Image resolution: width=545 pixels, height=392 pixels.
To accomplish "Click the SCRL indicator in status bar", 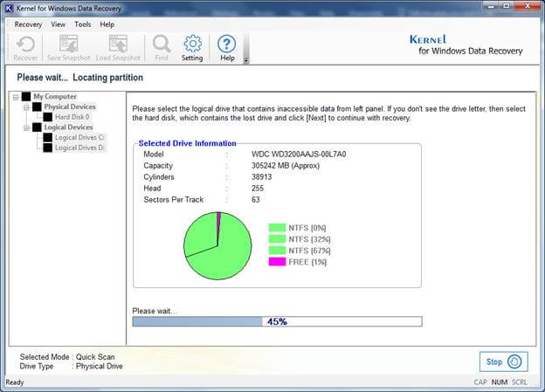I will tap(520, 382).
